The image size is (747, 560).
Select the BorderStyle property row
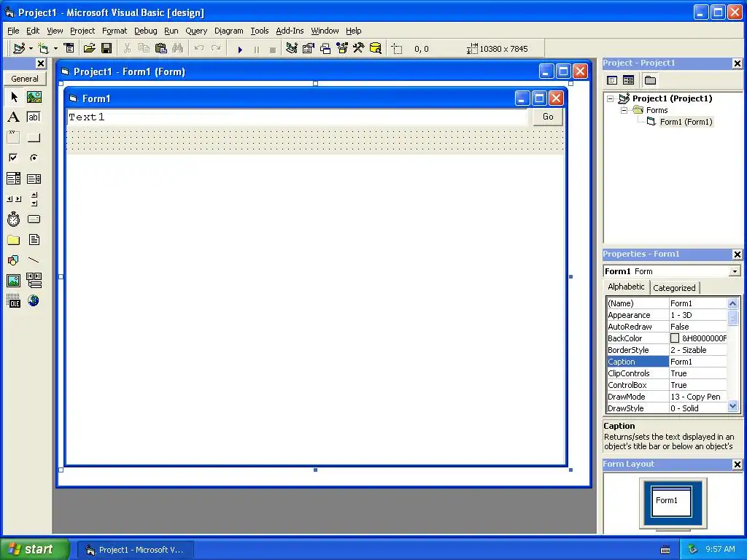[x=667, y=350]
